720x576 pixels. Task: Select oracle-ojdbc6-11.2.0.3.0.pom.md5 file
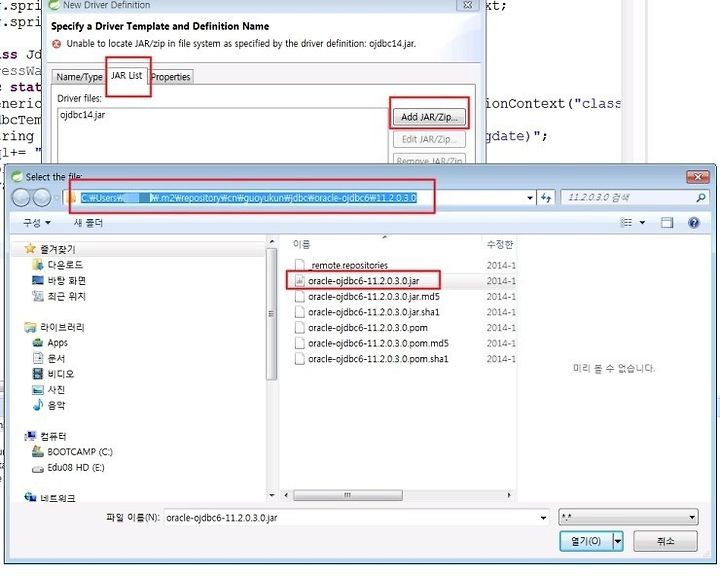[x=371, y=343]
